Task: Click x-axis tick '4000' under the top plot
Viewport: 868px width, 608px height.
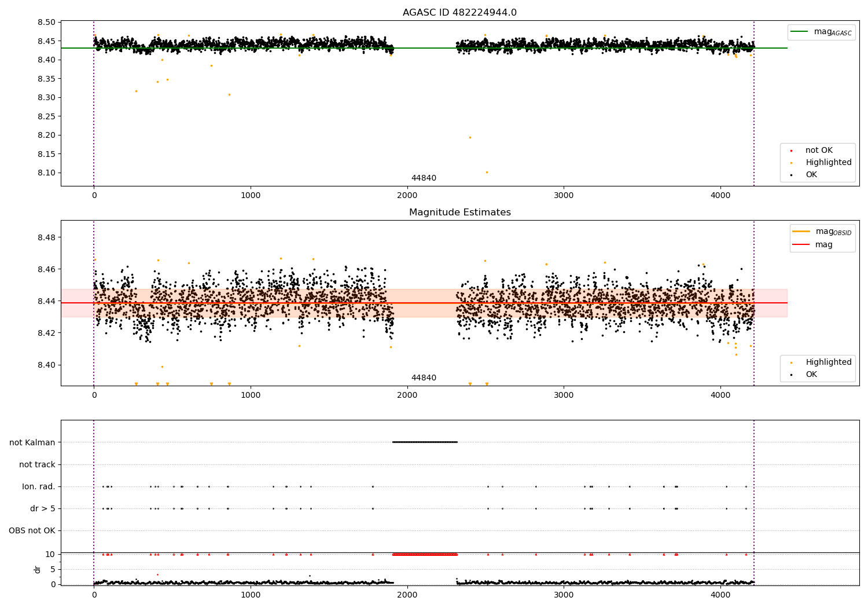Action: tap(720, 196)
